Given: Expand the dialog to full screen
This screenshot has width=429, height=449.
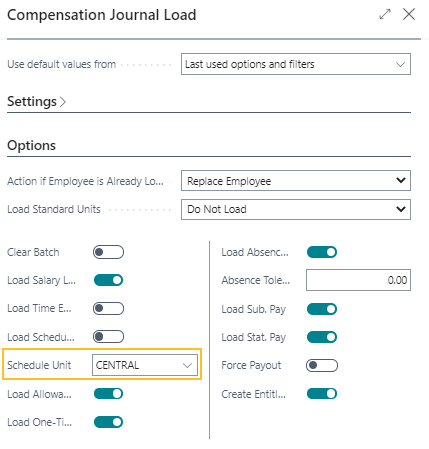Looking at the screenshot, I should [x=385, y=14].
